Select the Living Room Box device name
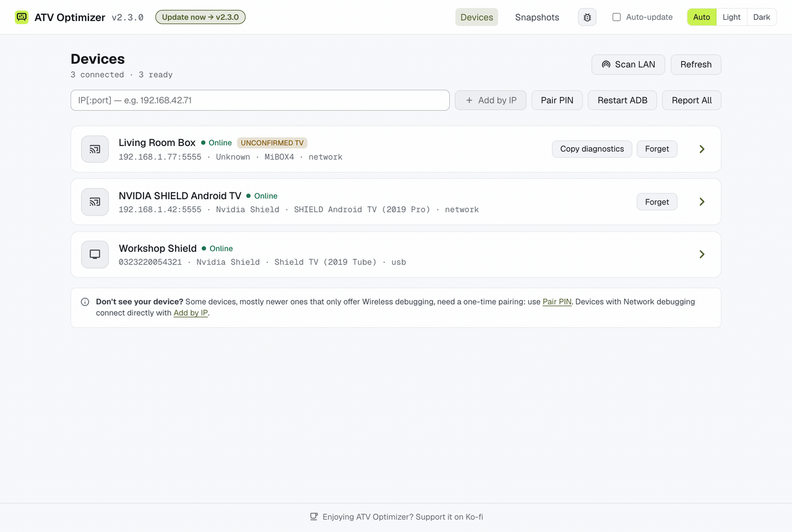This screenshot has height=532, width=792. click(157, 143)
